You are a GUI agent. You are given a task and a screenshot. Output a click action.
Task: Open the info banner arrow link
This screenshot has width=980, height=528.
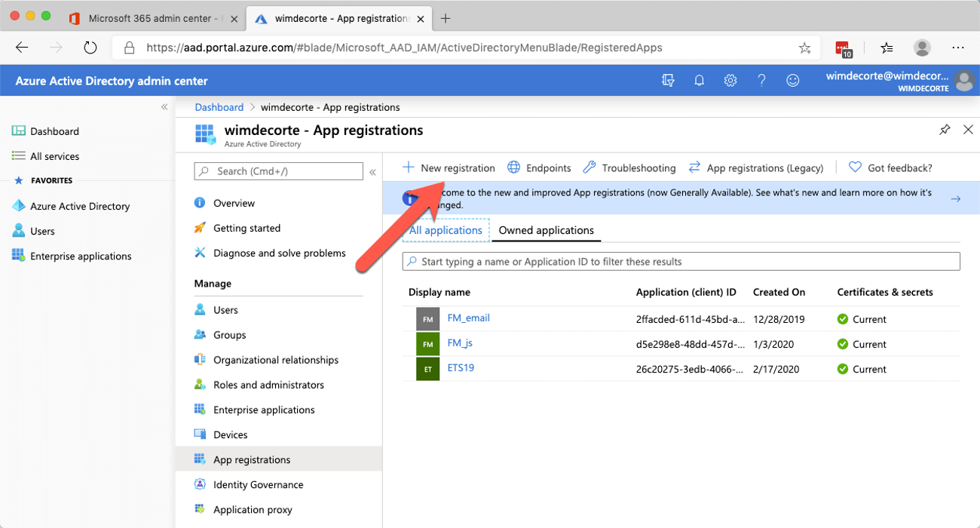click(955, 198)
